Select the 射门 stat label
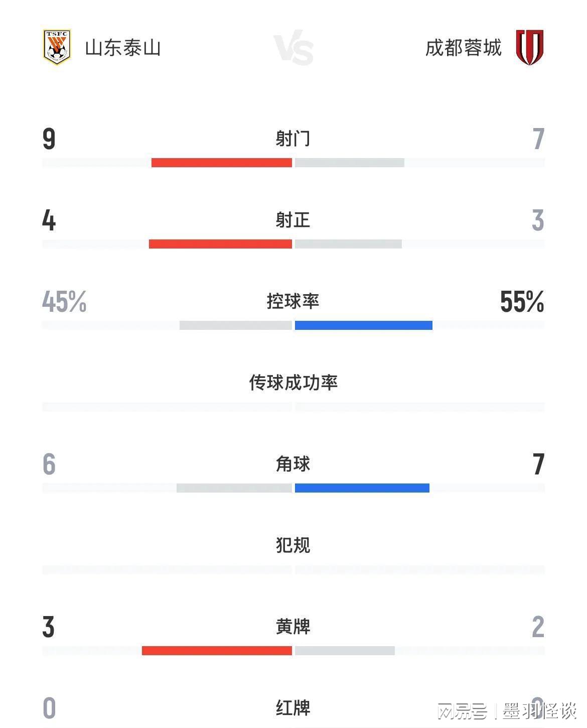This screenshot has height=728, width=587. click(x=293, y=138)
